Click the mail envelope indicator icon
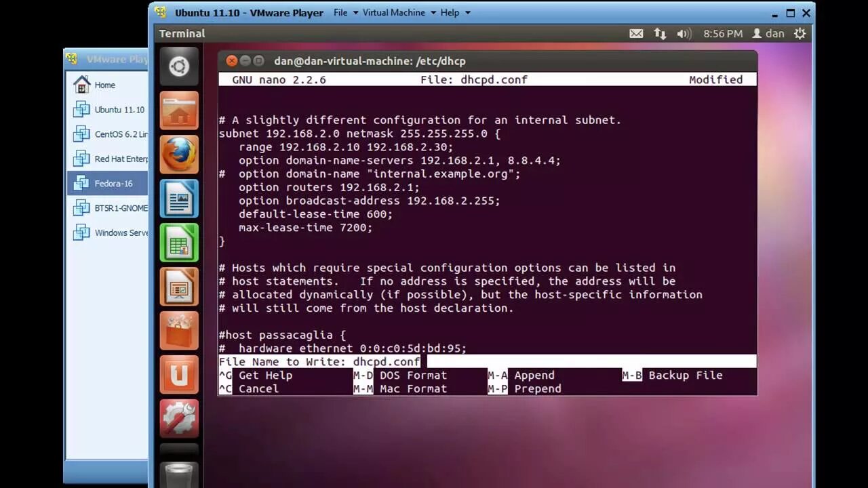 (636, 33)
